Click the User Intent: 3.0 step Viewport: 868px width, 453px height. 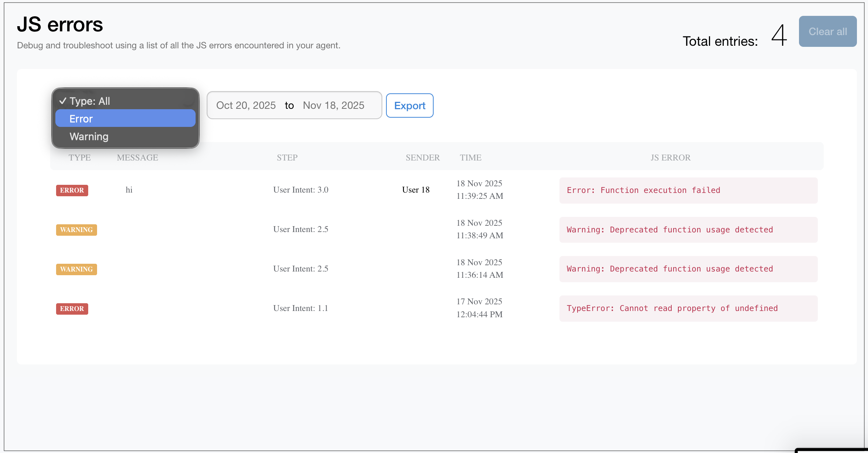point(300,190)
